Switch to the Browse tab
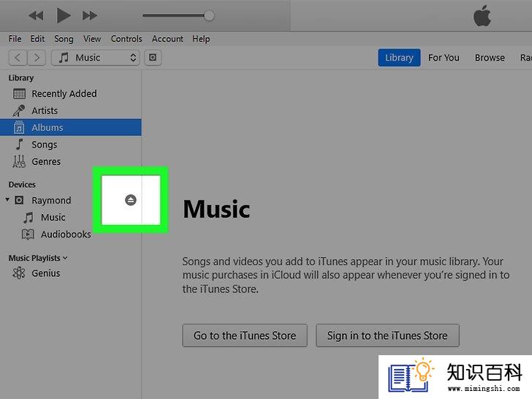The width and height of the screenshot is (532, 399). [490, 58]
